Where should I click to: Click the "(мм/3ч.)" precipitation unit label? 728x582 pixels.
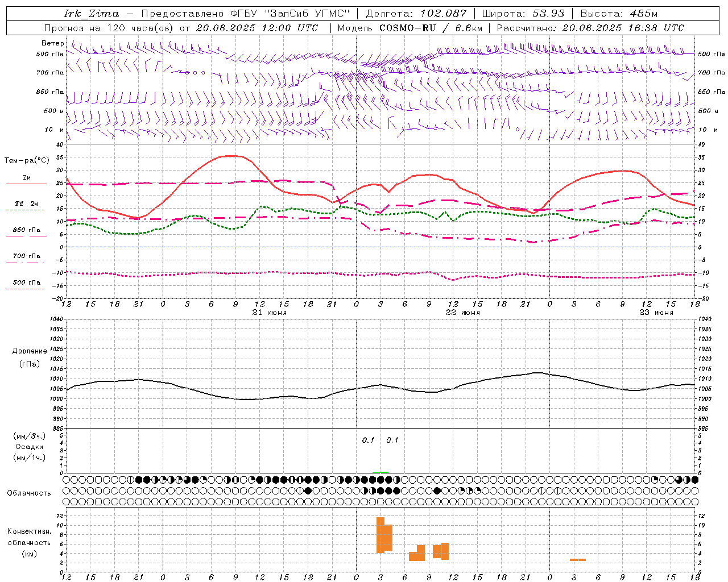tap(29, 436)
